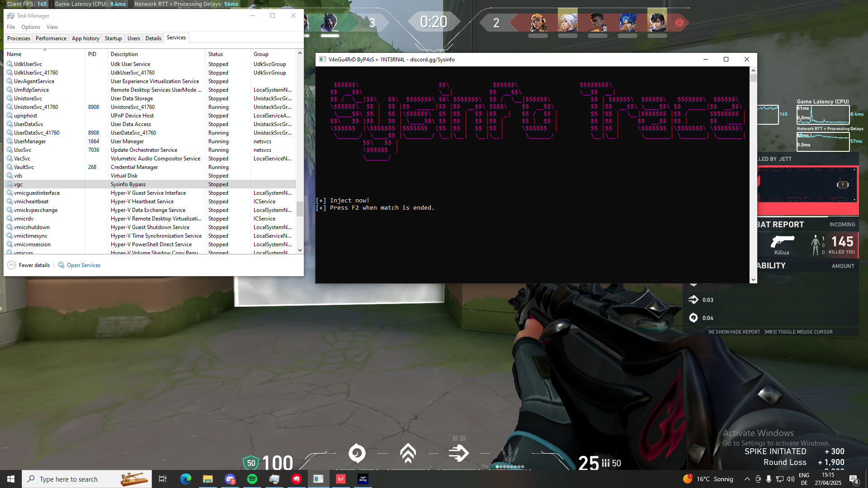Image resolution: width=868 pixels, height=488 pixels.
Task: Open the weather widget showing 16°C Sonnig
Action: [x=708, y=479]
